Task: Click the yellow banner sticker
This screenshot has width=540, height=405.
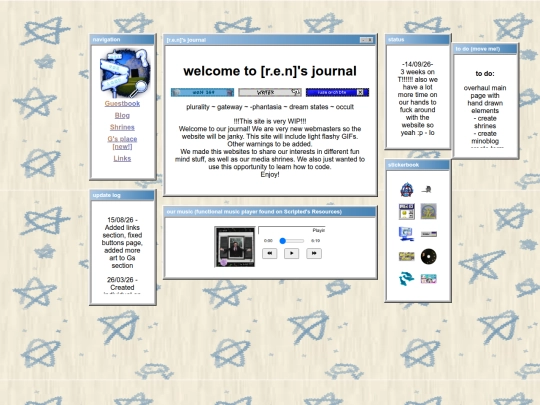Action: (x=407, y=256)
